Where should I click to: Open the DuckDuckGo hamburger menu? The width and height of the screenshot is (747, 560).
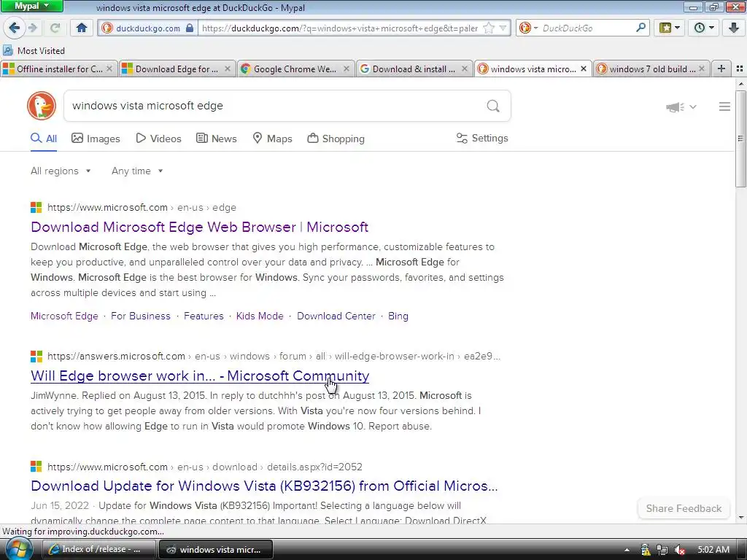pos(724,106)
